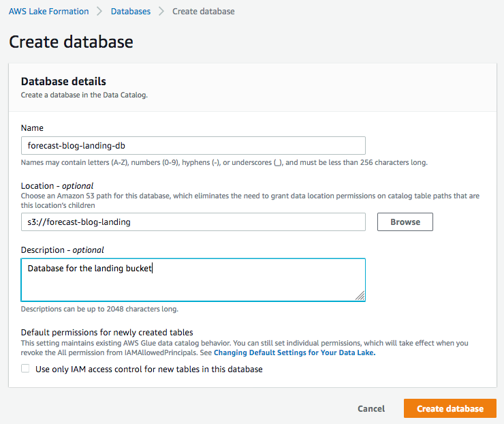This screenshot has height=424, width=504.
Task: Grab the Description textarea resize handle
Action: (360, 296)
